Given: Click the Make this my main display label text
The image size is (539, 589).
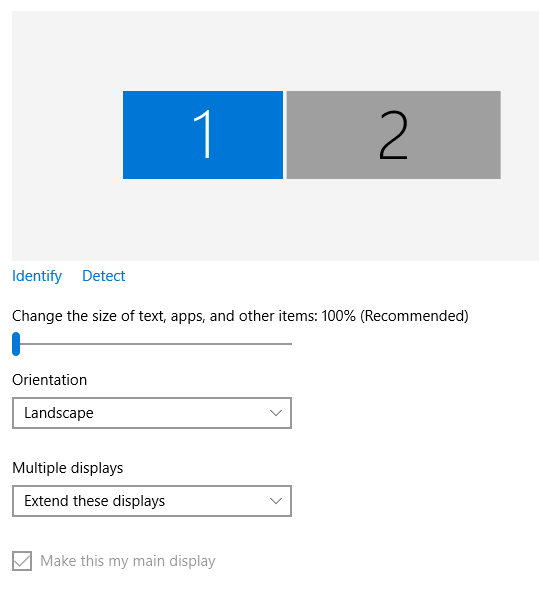Looking at the screenshot, I should point(128,561).
